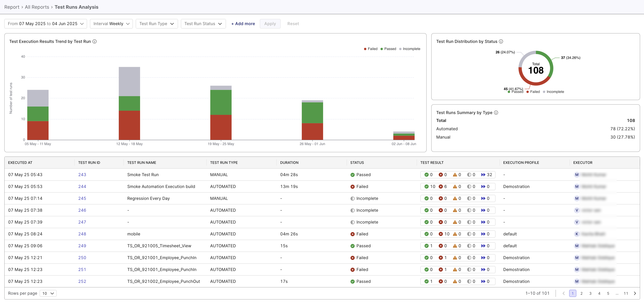644x304 pixels.
Task: Open the Rows per page selector
Action: tap(48, 293)
